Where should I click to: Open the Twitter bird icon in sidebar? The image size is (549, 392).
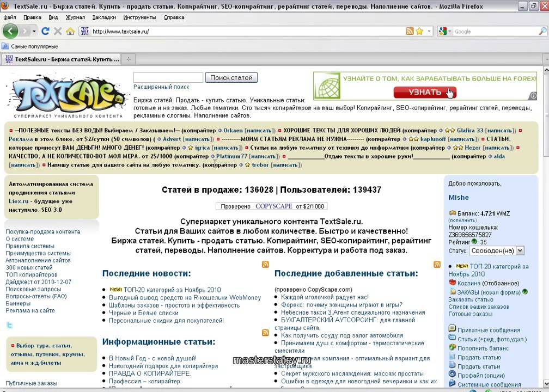click(x=9, y=325)
